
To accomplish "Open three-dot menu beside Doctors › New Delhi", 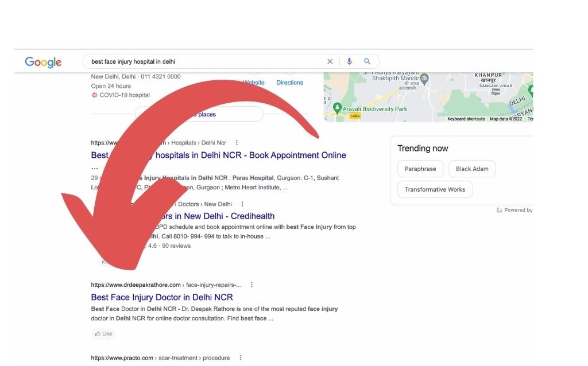I will 242,204.
